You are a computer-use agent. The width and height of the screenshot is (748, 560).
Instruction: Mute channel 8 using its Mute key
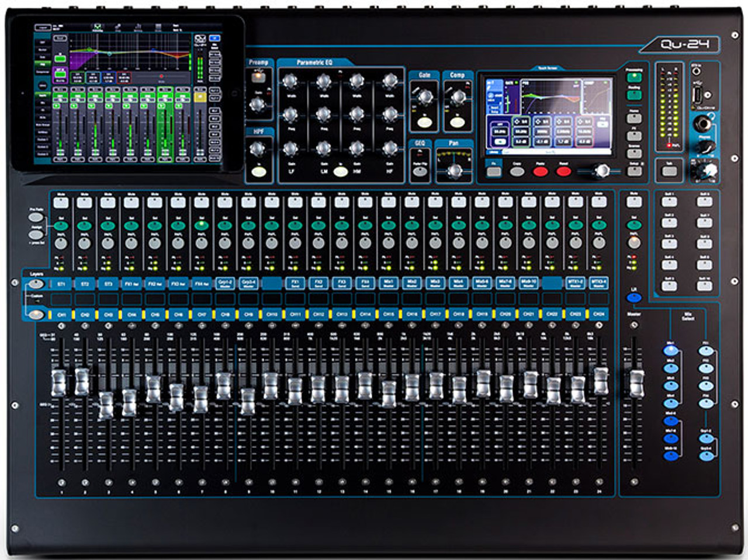point(224,203)
